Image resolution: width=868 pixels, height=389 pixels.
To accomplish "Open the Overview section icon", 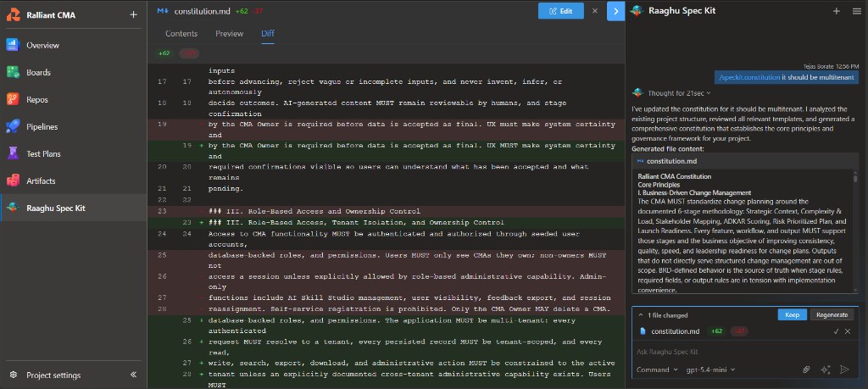I will pos(14,45).
